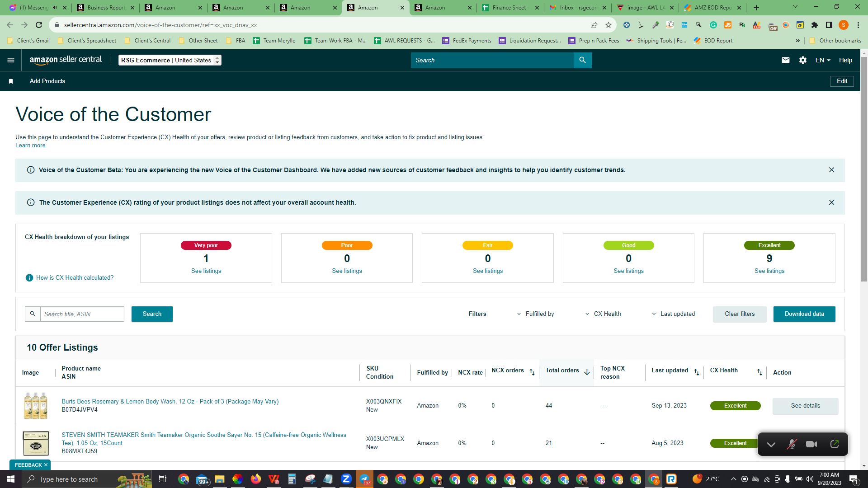This screenshot has width=868, height=488.
Task: Close the FEEDBACK tab
Action: (x=46, y=465)
